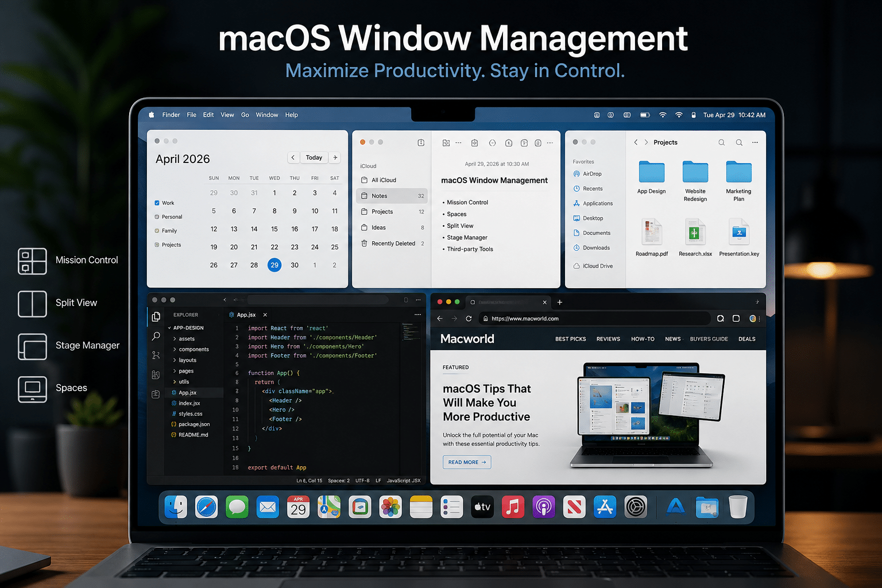Screen dimensions: 882x588
Task: Open REVIEWS section on Macworld
Action: [x=608, y=339]
